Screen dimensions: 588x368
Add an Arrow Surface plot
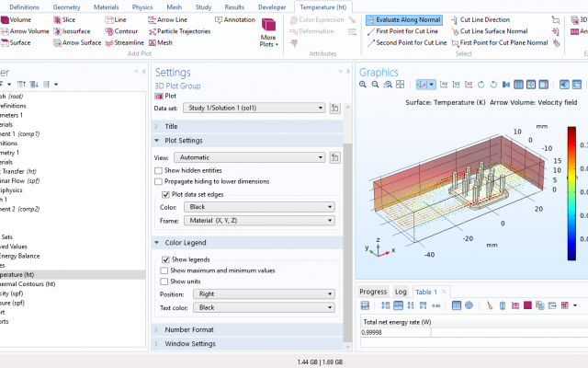(x=77, y=43)
